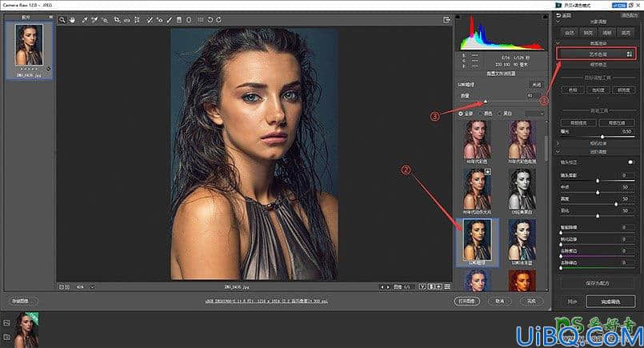Select the Crop tool
Viewport: 644px width, 348px height.
117,20
